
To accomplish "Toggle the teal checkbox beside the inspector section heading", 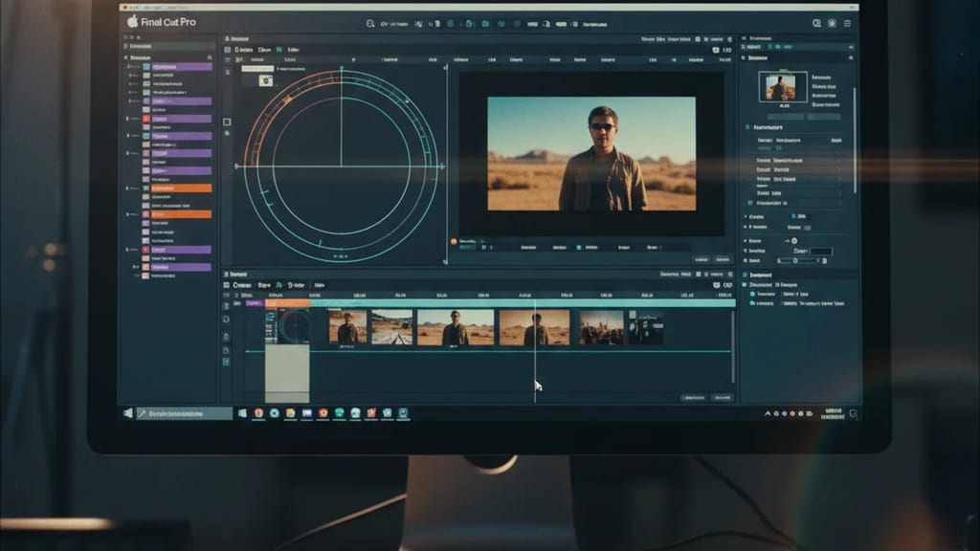I will point(747,127).
